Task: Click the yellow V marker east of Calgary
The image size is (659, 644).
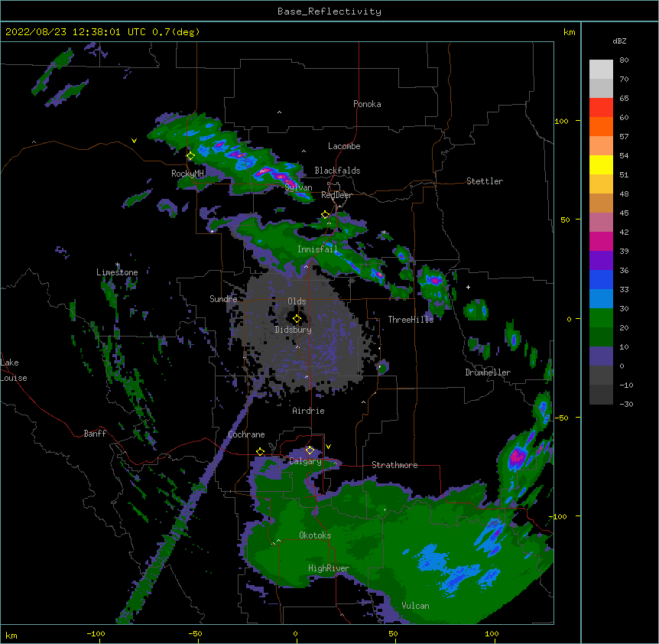Action: click(328, 447)
